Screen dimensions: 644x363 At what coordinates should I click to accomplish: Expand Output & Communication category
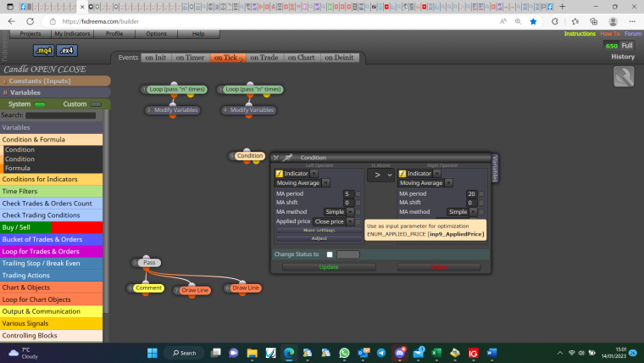tap(52, 311)
